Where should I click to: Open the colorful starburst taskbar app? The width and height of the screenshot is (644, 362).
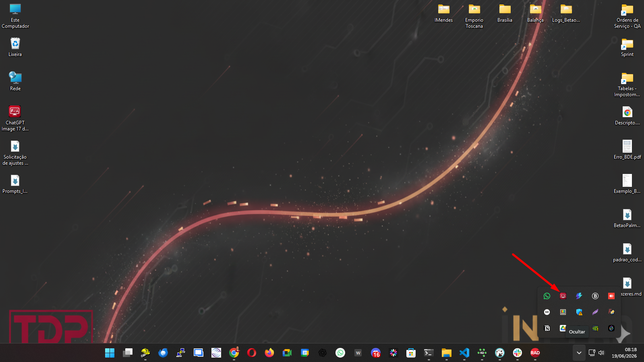[x=393, y=353]
